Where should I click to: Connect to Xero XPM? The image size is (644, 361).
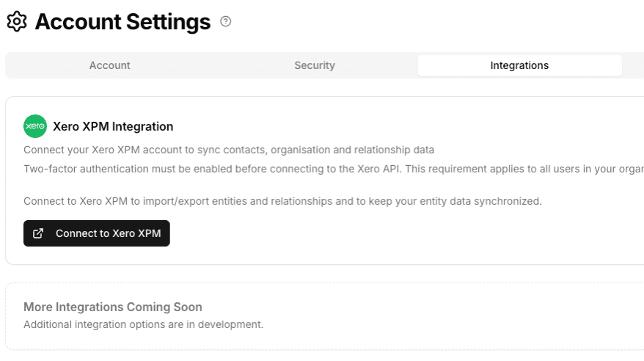97,233
